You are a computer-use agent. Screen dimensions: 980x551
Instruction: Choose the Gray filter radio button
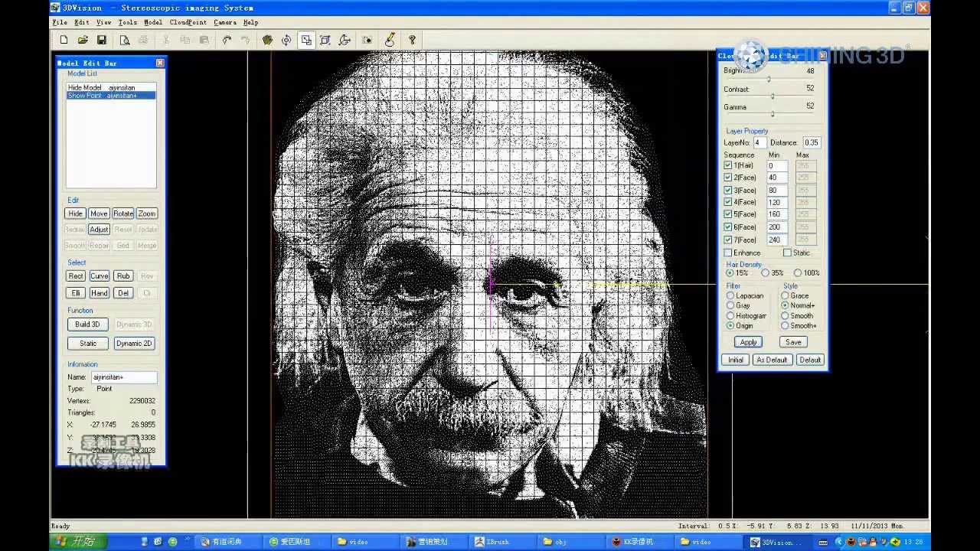pyautogui.click(x=730, y=305)
